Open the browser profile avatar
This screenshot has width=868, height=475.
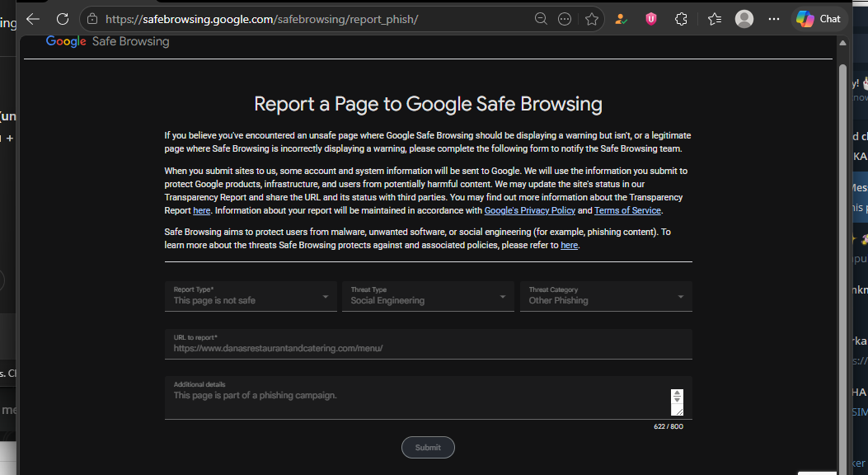[744, 19]
